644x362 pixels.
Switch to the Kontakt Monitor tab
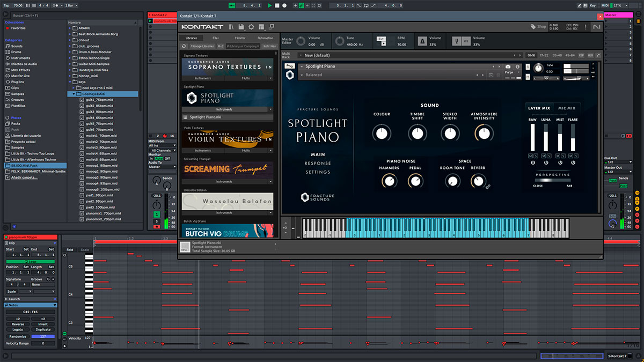[x=240, y=38]
